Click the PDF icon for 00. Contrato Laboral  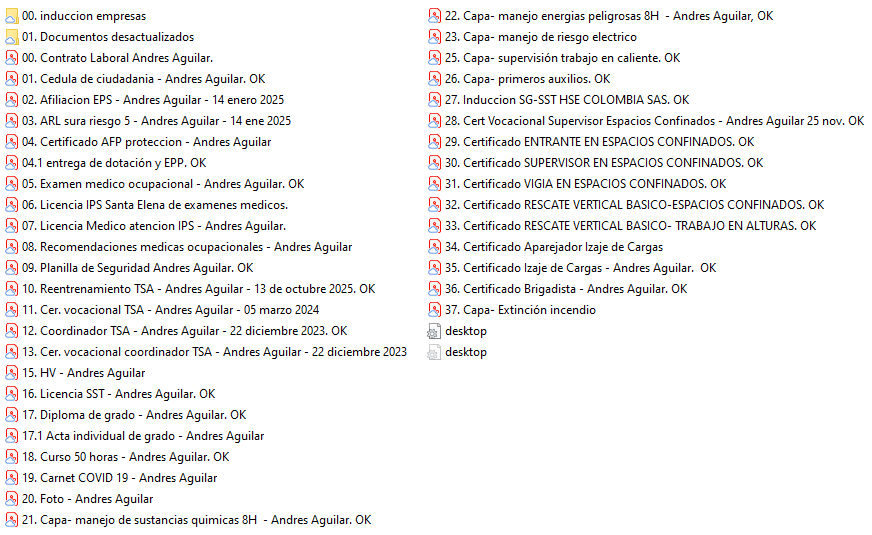(x=12, y=58)
